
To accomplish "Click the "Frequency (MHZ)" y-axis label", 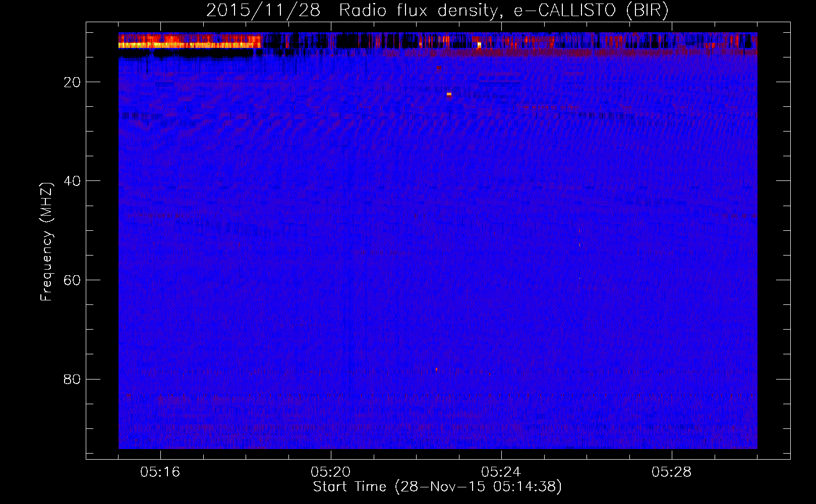I will [x=46, y=242].
